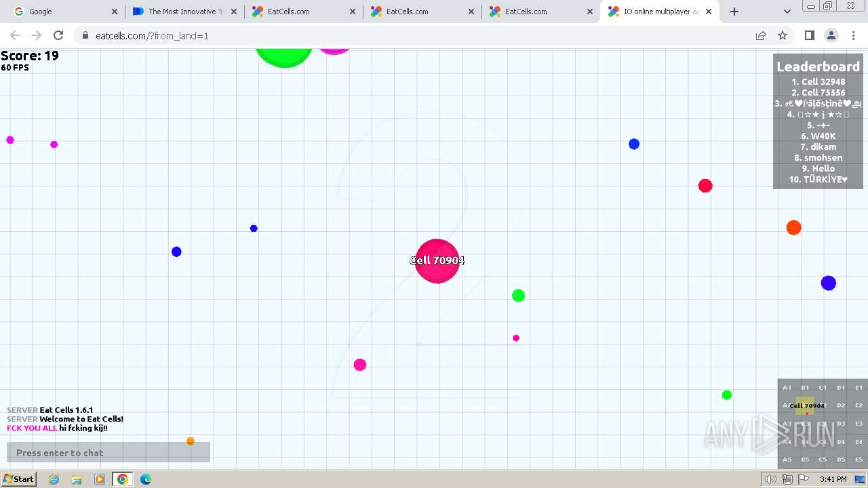
Task: Click leaderboard entry Cell 32948
Action: (x=818, y=81)
